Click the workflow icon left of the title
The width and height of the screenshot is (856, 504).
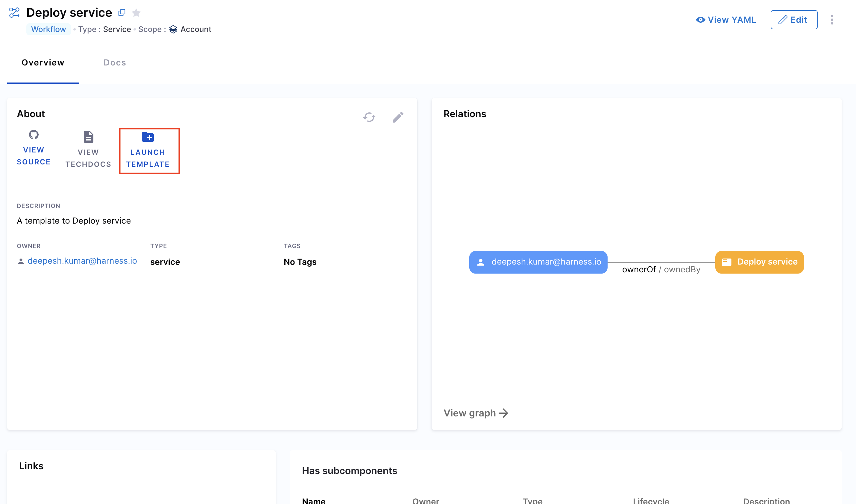(14, 13)
